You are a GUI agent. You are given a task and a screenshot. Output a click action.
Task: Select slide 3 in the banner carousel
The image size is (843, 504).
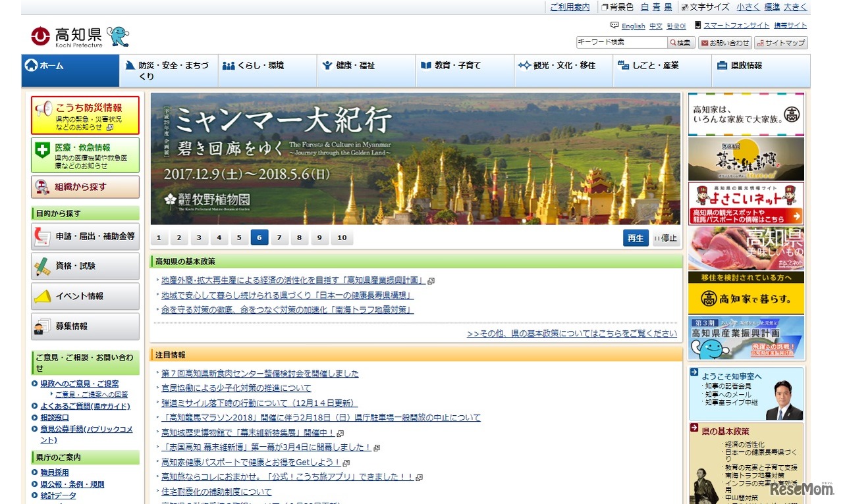coord(199,238)
